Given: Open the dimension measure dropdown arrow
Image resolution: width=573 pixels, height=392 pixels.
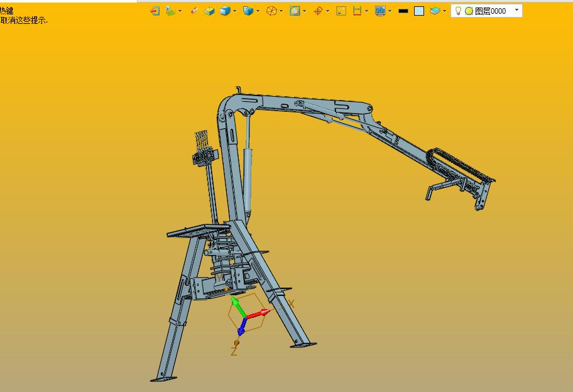Looking at the screenshot, I should click(x=366, y=11).
